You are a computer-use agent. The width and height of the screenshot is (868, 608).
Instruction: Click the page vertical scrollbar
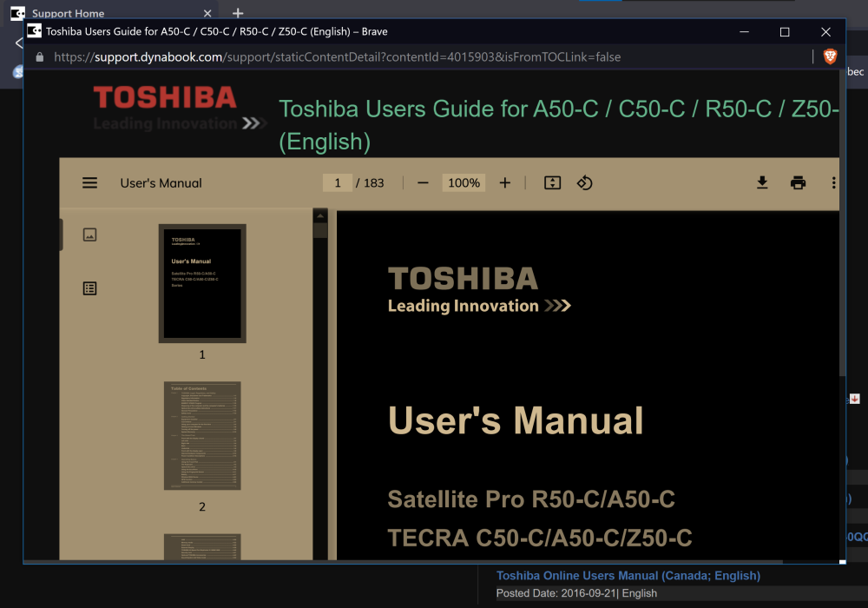(842, 221)
